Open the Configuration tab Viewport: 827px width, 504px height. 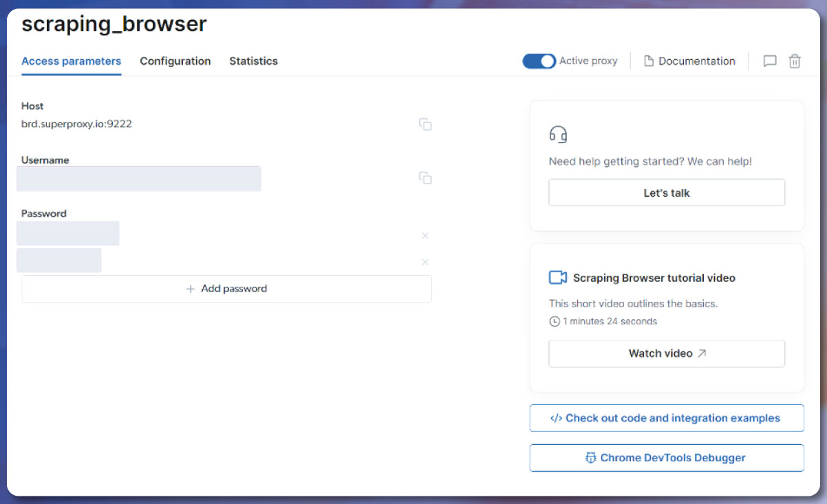[x=175, y=61]
